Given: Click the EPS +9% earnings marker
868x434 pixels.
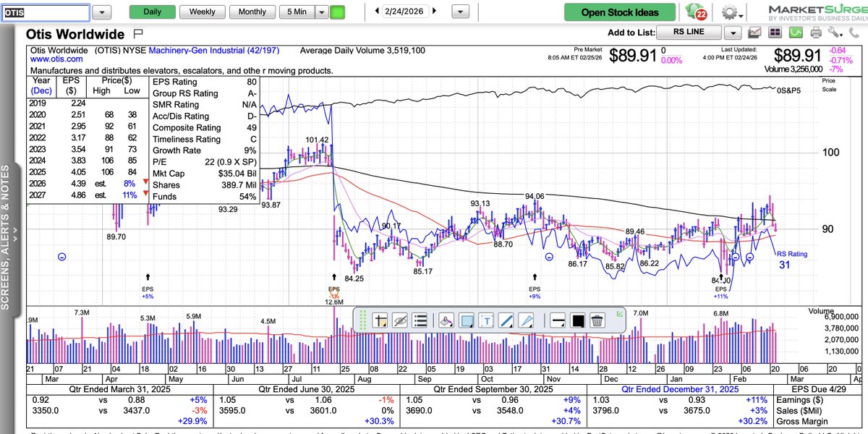Looking at the screenshot, I should 535,285.
